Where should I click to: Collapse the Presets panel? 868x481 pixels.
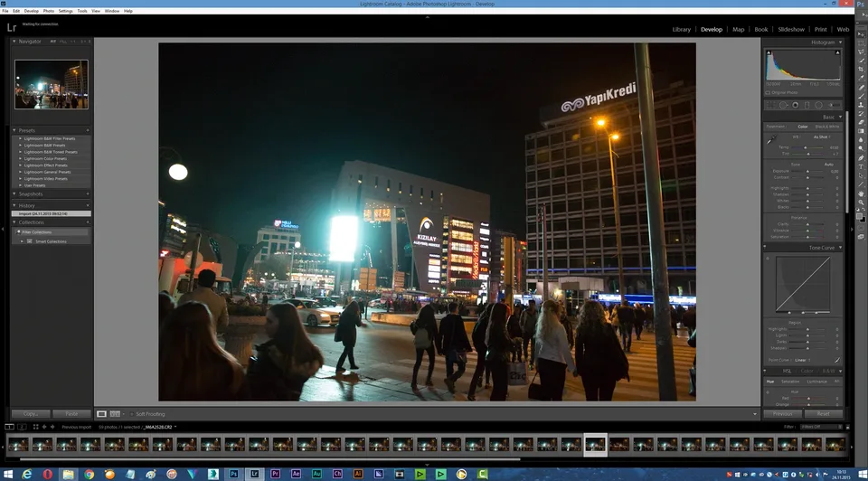(14, 130)
